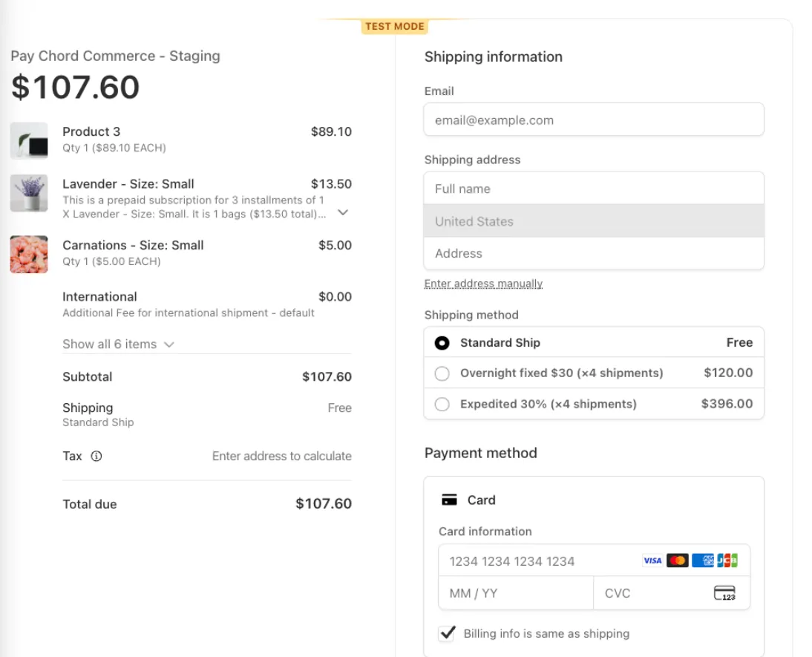Image resolution: width=812 pixels, height=657 pixels.
Task: Click the International fee line label
Action: 100,296
